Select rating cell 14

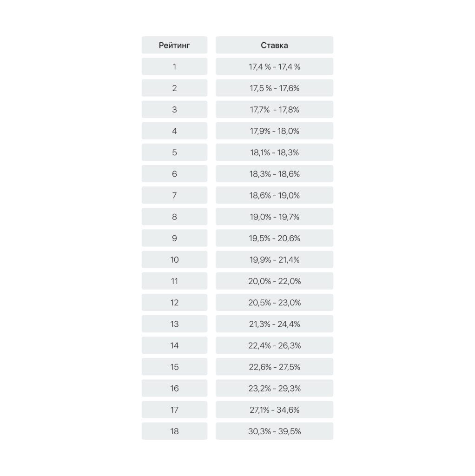click(174, 345)
